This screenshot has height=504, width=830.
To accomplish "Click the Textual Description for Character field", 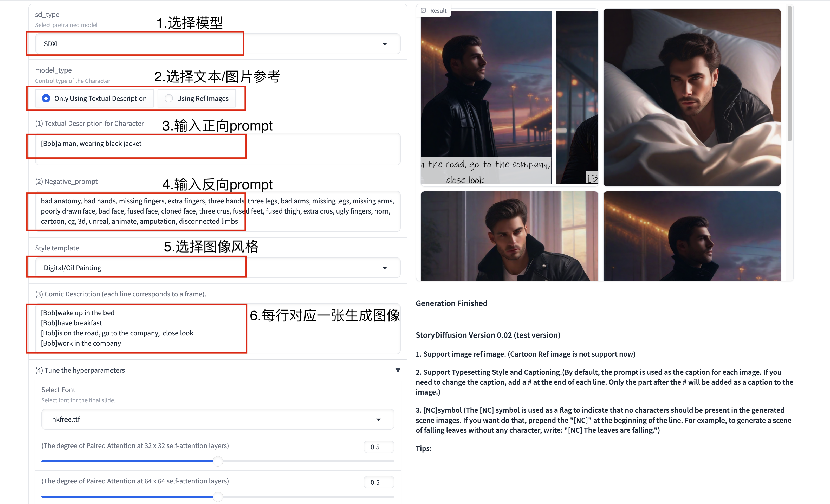I will point(218,149).
